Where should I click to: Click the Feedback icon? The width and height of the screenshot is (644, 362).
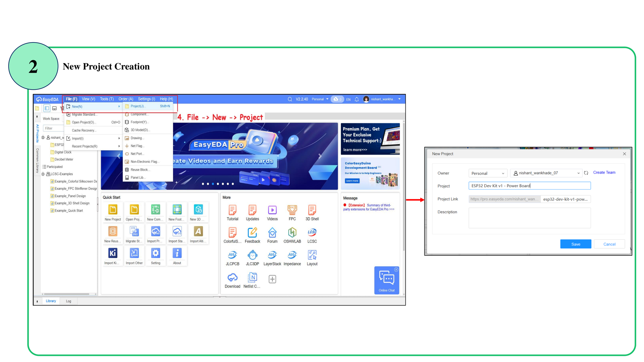[x=252, y=232]
